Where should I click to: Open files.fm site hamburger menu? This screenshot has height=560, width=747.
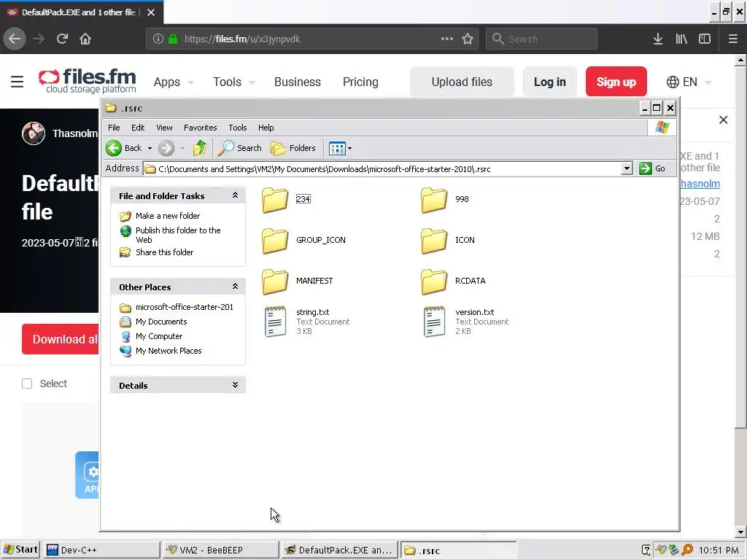pos(18,82)
